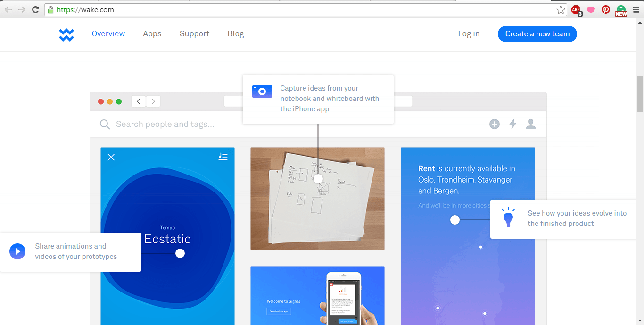Click the Log in link
This screenshot has height=325, width=644.
click(469, 34)
